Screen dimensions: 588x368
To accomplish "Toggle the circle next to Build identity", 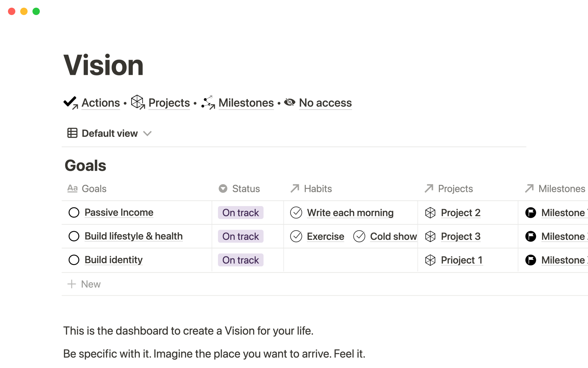I will point(74,260).
